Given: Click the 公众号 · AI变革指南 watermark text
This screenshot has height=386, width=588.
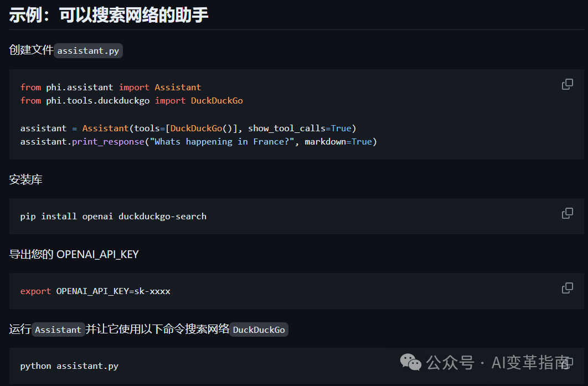Looking at the screenshot, I should [497, 363].
